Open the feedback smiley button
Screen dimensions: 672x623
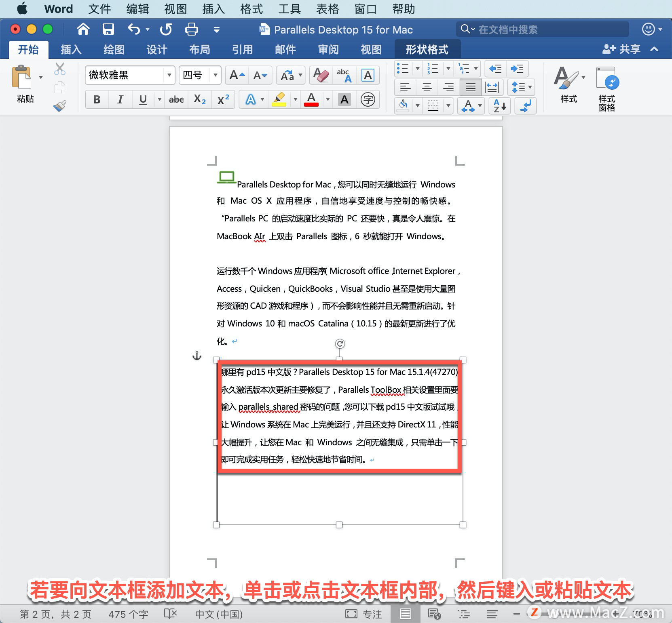(649, 29)
